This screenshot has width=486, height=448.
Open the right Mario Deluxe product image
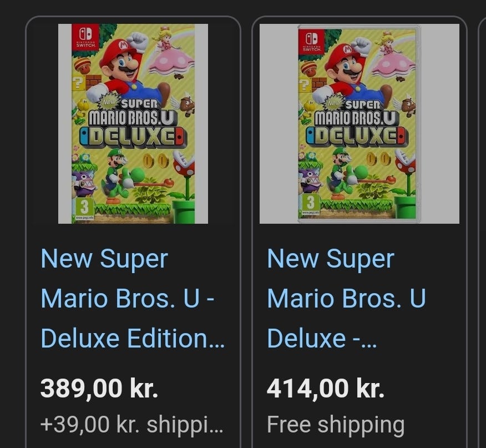point(359,123)
